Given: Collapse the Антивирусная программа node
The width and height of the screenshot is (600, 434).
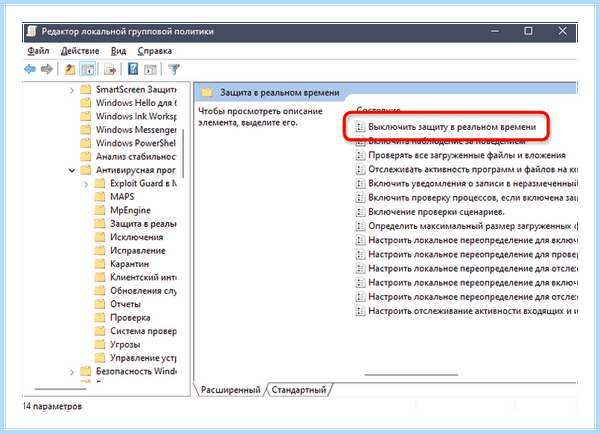Looking at the screenshot, I should coord(72,170).
